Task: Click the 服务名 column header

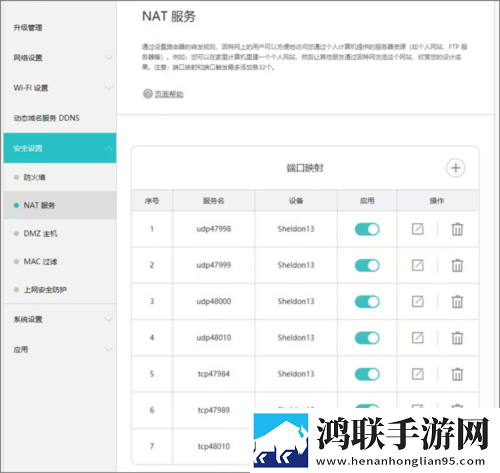Action: pos(214,201)
